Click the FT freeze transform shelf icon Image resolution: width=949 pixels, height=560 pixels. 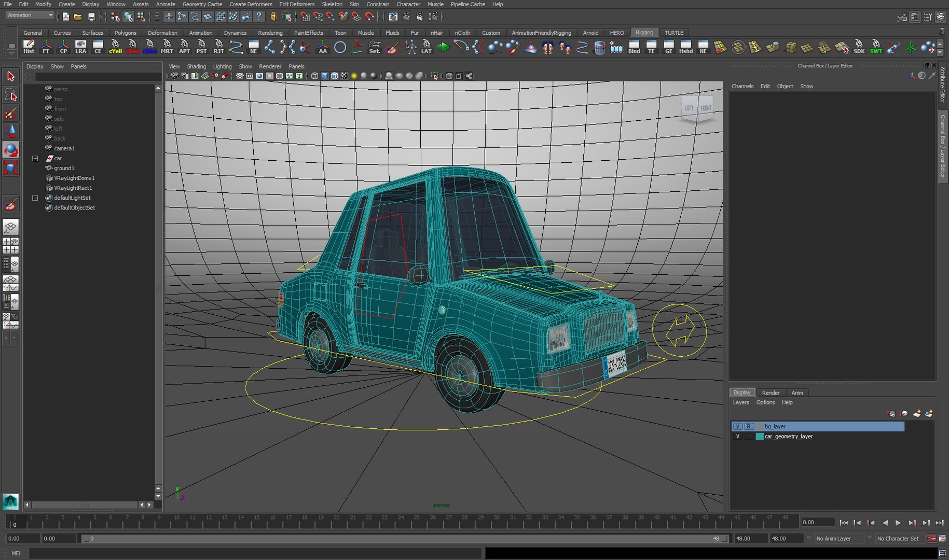(46, 47)
